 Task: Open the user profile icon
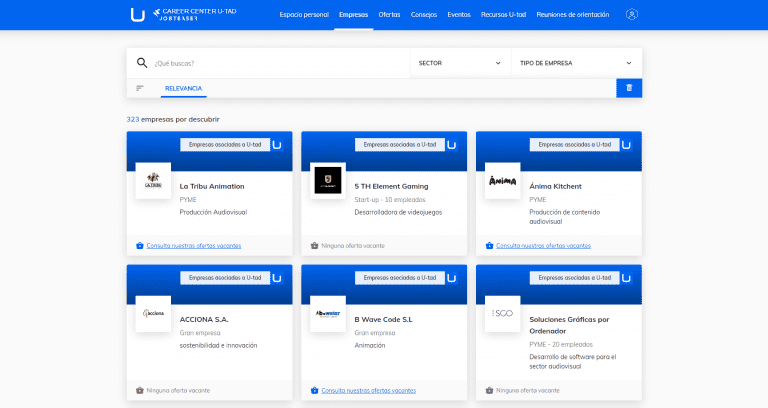[631, 15]
